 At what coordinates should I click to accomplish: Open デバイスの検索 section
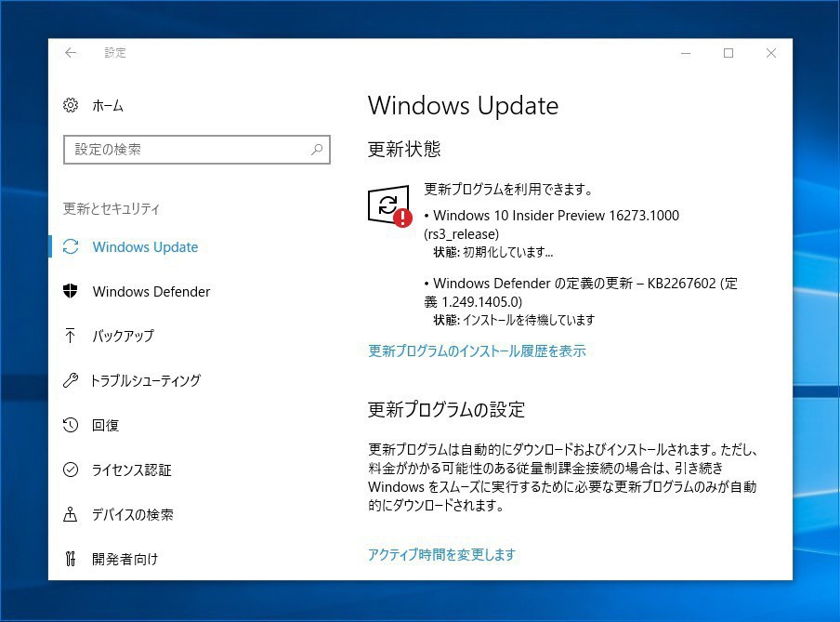click(x=133, y=515)
